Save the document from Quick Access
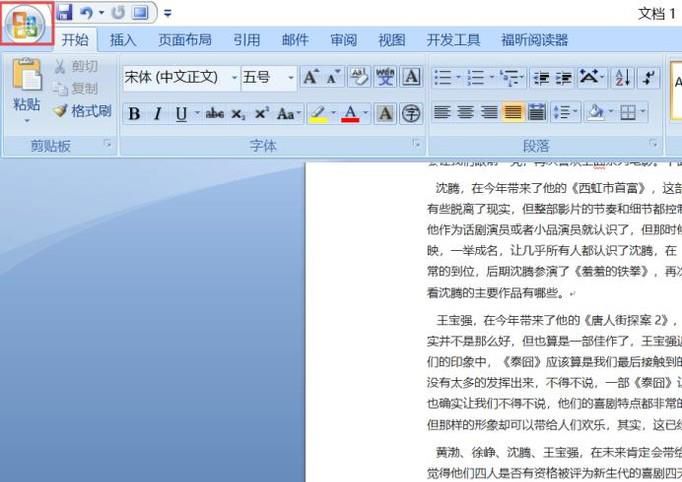682x482 pixels. click(x=64, y=13)
